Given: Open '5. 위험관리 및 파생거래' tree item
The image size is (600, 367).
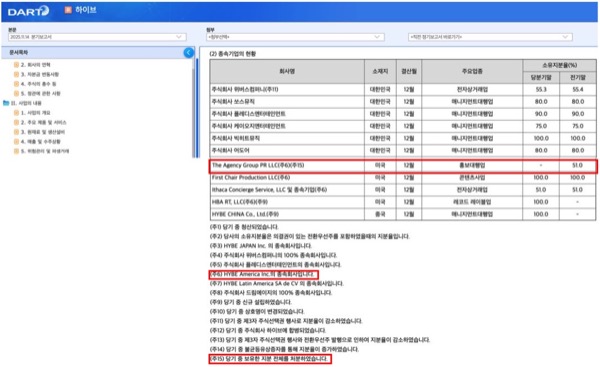Looking at the screenshot, I should pyautogui.click(x=45, y=151).
